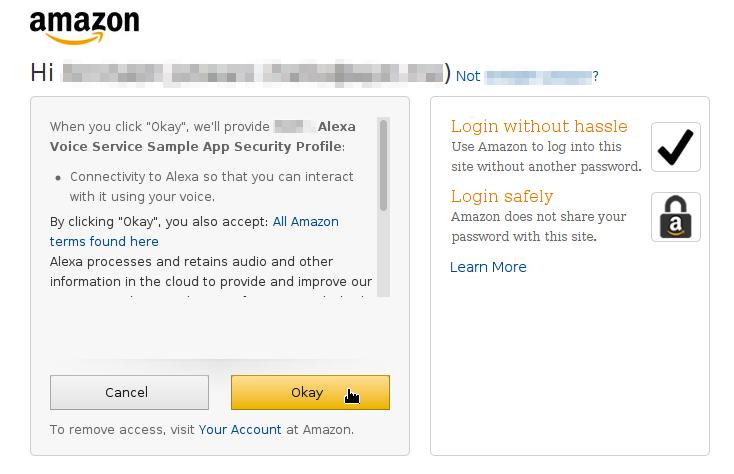Screen dimensions: 734x474
Task: Click the "Hi" greeting text
Action: (x=42, y=73)
